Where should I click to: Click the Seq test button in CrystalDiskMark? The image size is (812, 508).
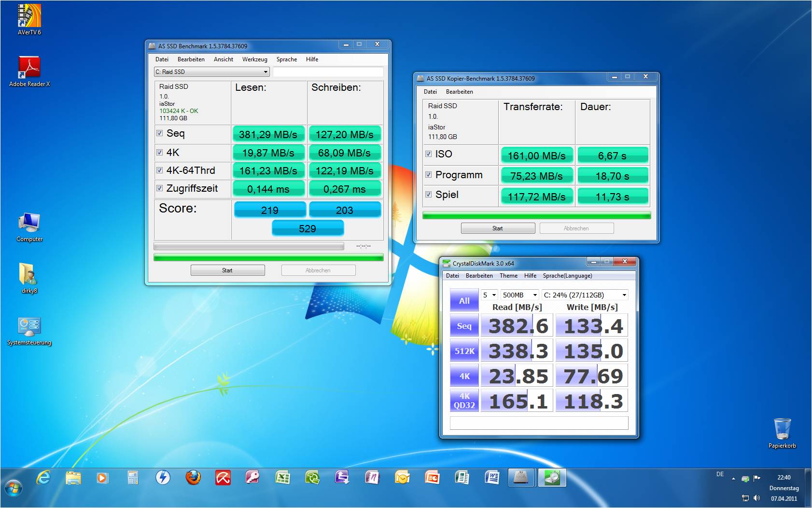click(464, 326)
